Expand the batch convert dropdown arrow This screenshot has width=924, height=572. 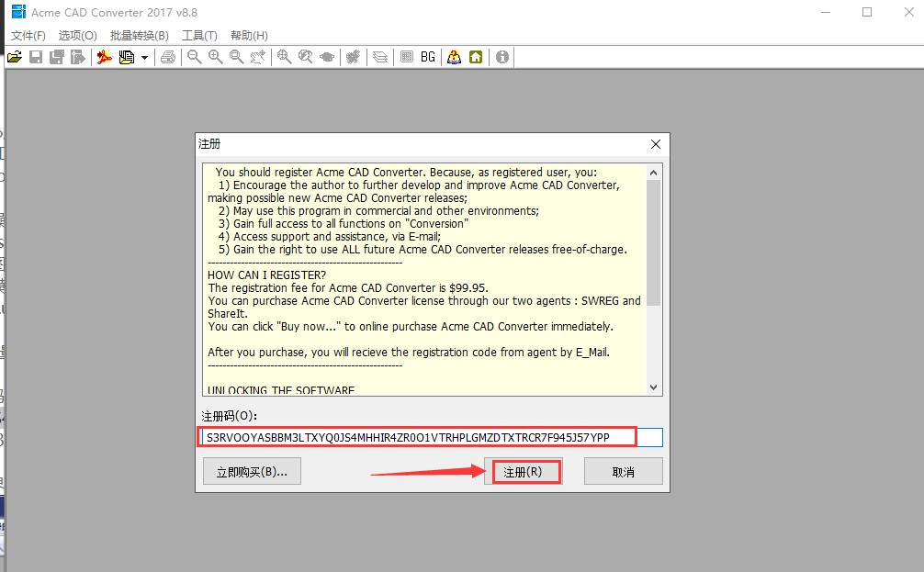click(x=144, y=57)
